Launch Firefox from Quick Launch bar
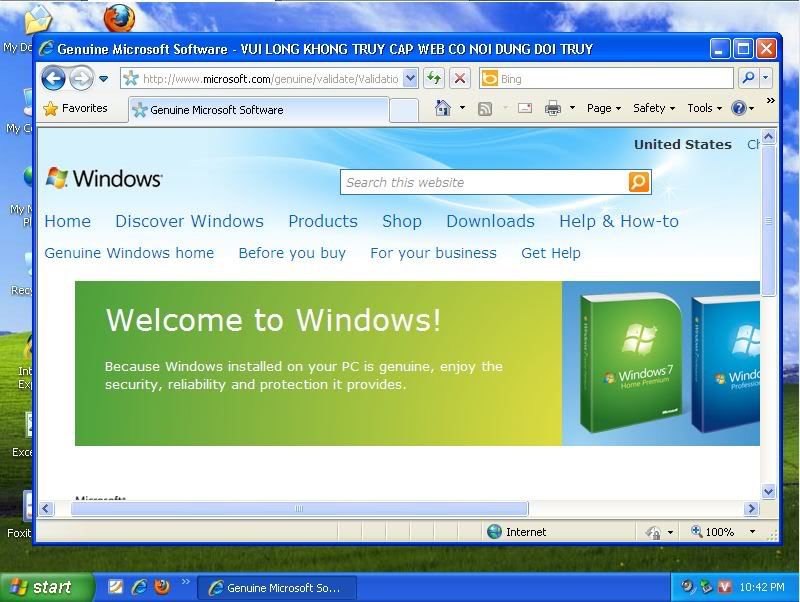Image resolution: width=800 pixels, height=602 pixels. pos(162,587)
